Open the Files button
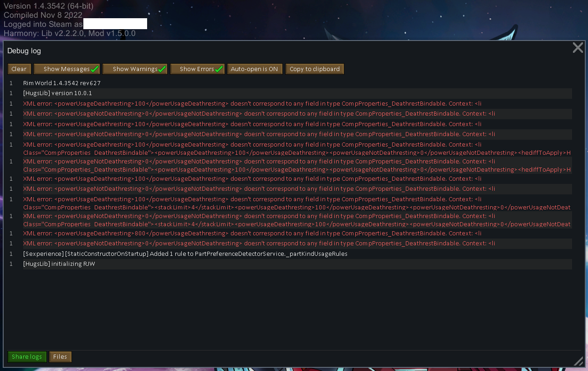This screenshot has width=588, height=371. point(60,357)
